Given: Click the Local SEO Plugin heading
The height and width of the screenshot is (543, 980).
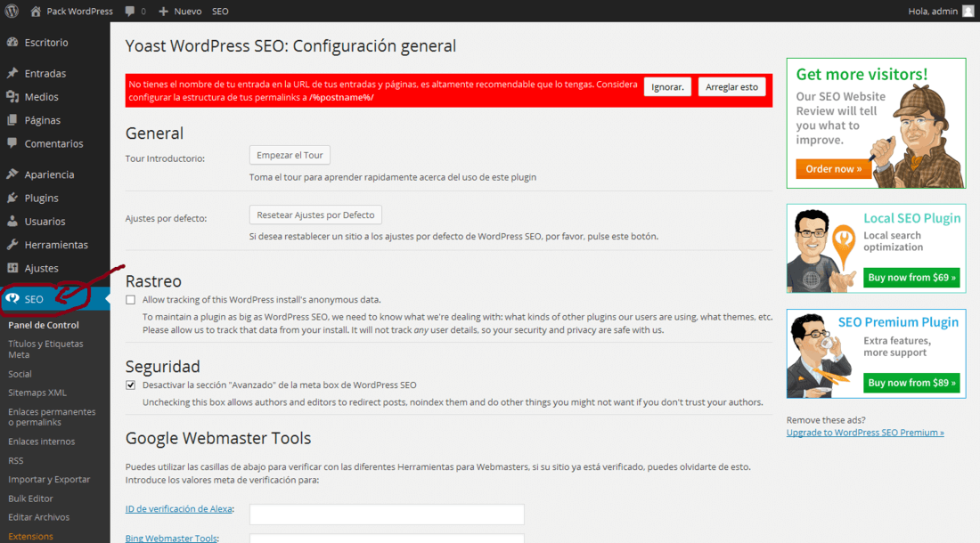Looking at the screenshot, I should click(912, 218).
